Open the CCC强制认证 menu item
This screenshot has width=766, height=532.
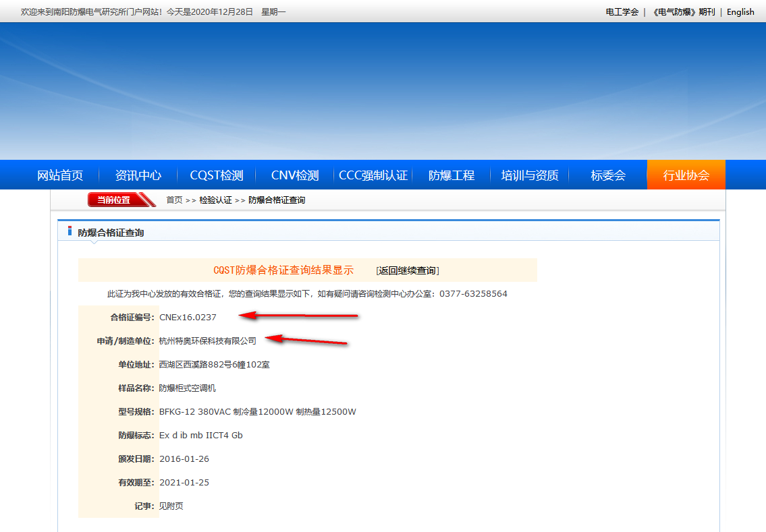tap(373, 175)
